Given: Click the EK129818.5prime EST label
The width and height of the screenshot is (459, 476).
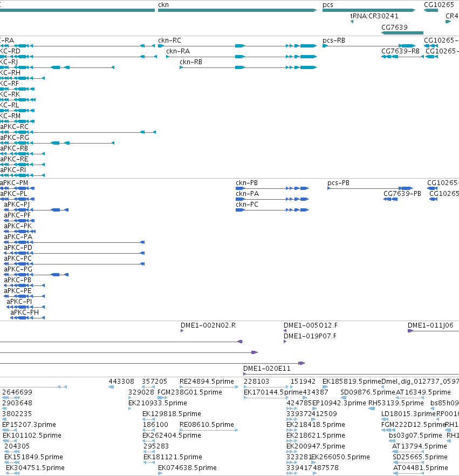Looking at the screenshot, I should (x=172, y=414).
